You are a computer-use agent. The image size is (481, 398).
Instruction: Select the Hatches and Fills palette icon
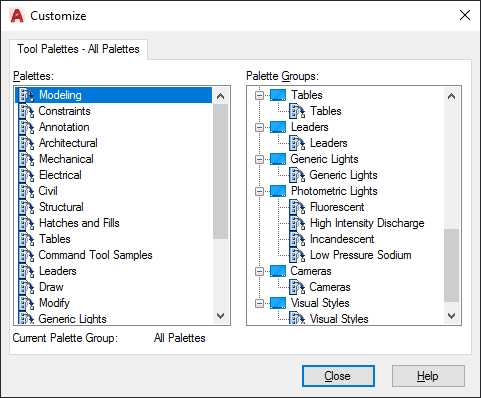(x=26, y=223)
